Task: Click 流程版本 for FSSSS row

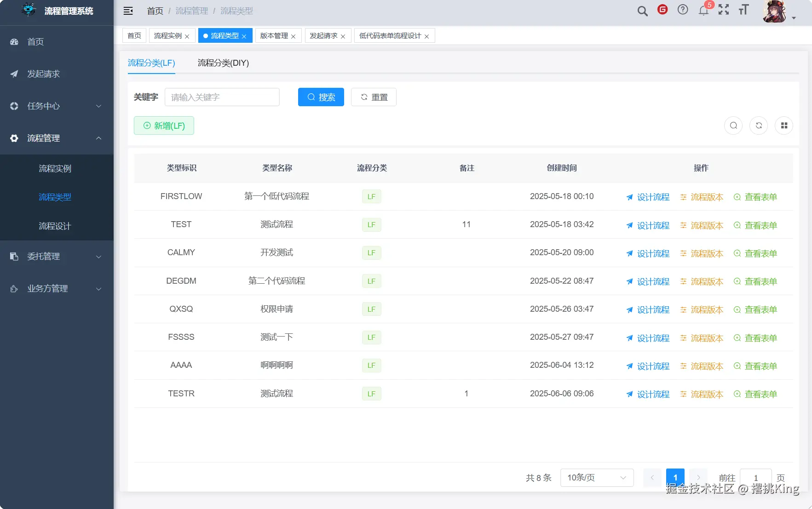Action: pos(702,338)
